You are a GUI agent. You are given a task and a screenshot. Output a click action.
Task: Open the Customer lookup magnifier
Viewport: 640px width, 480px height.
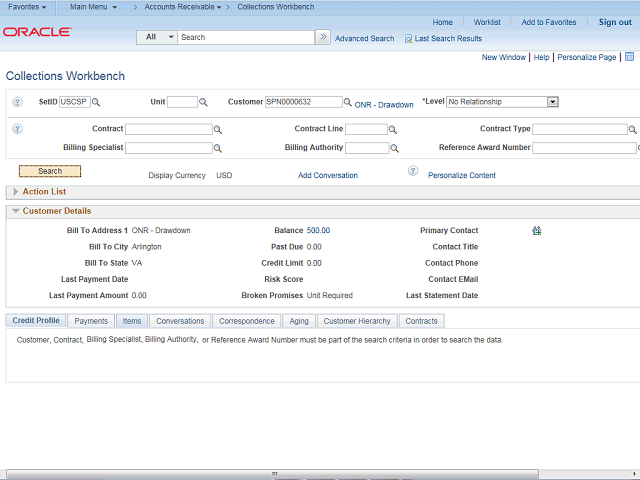point(348,102)
